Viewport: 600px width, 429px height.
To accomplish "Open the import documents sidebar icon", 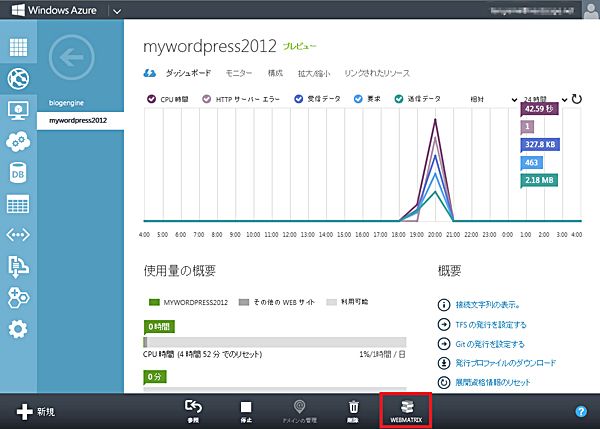I will pos(18,266).
